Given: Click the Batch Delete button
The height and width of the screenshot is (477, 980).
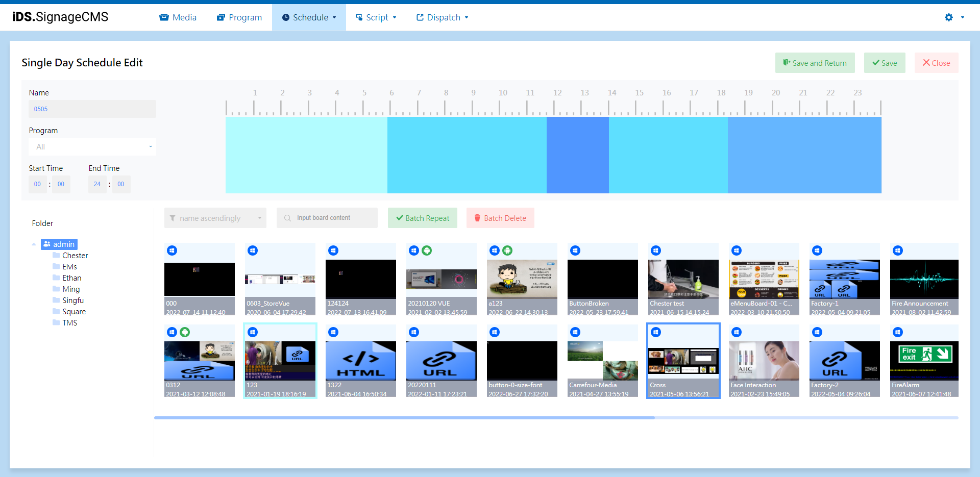Looking at the screenshot, I should [500, 218].
